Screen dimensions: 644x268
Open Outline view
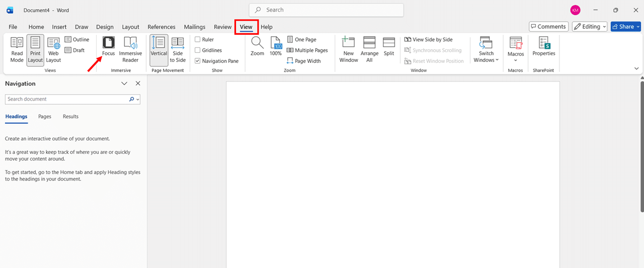point(77,40)
